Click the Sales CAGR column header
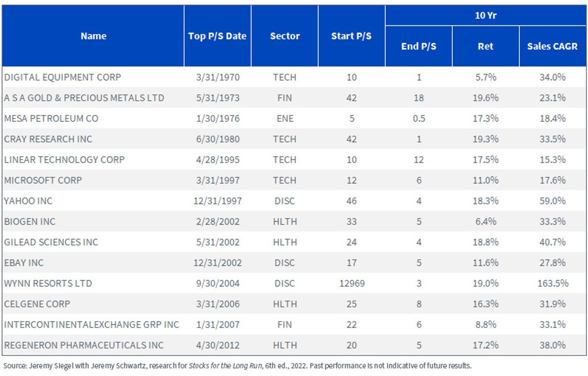Screen dimensions: 588x376 tap(552, 47)
